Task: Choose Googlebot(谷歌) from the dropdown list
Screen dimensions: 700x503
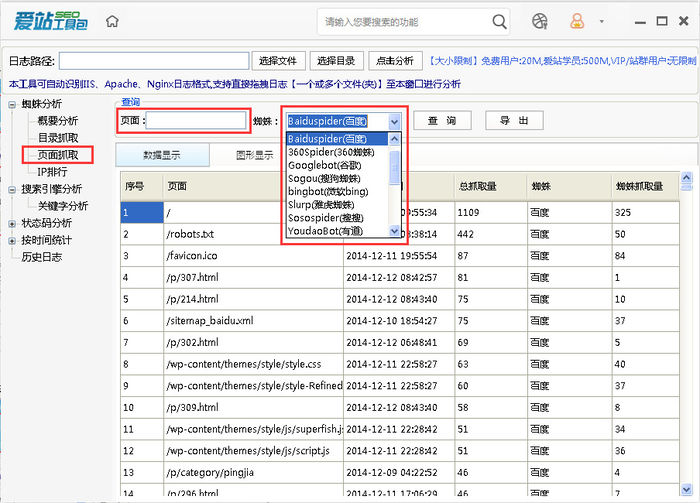Action: coord(337,165)
